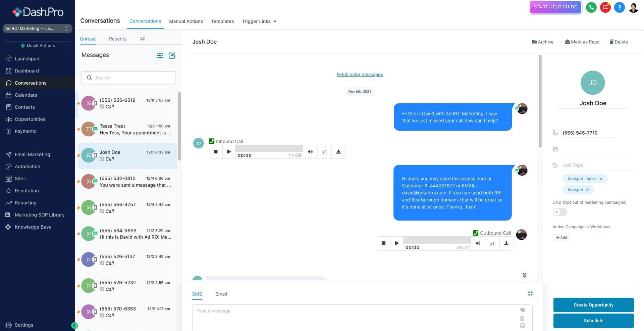Archive the Josh Doe conversation
The image size is (644, 331).
(x=542, y=42)
